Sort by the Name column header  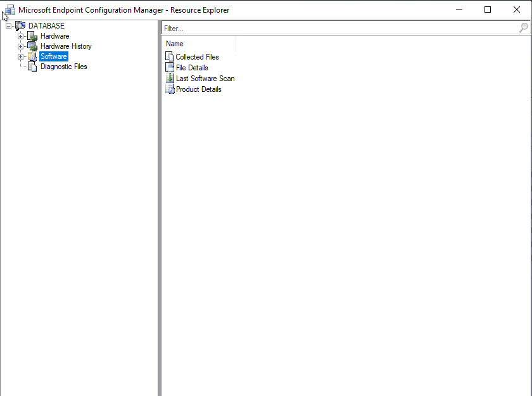198,44
